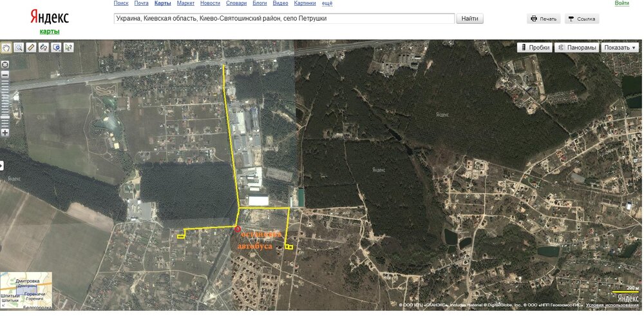Viewport: 644px width, 316px height.
Task: Click the Войти login link
Action: 622,3
